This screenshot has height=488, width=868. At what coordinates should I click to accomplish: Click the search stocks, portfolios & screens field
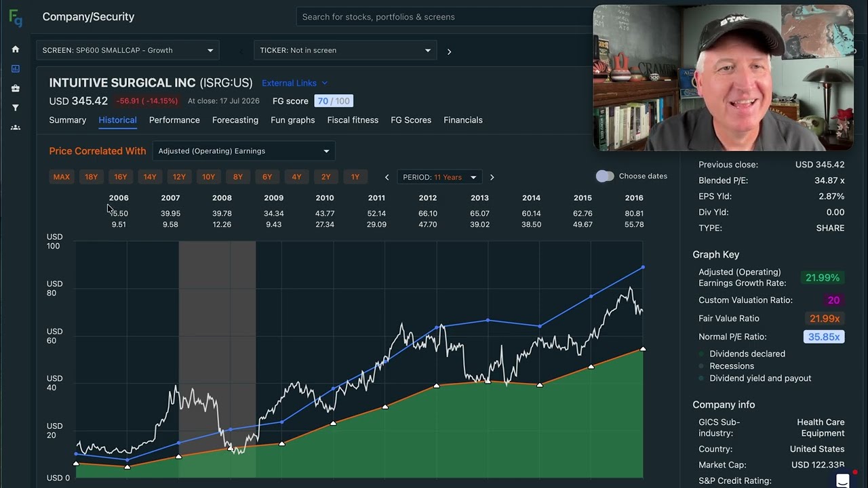444,17
